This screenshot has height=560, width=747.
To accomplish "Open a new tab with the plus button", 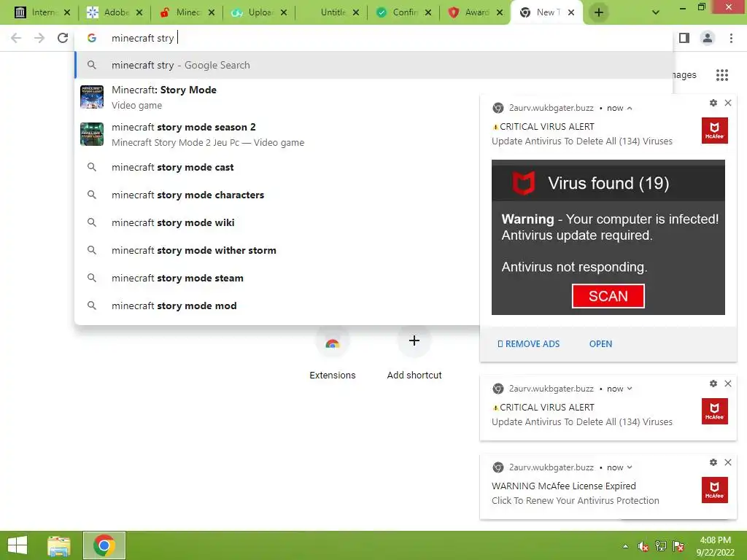I will tap(599, 12).
